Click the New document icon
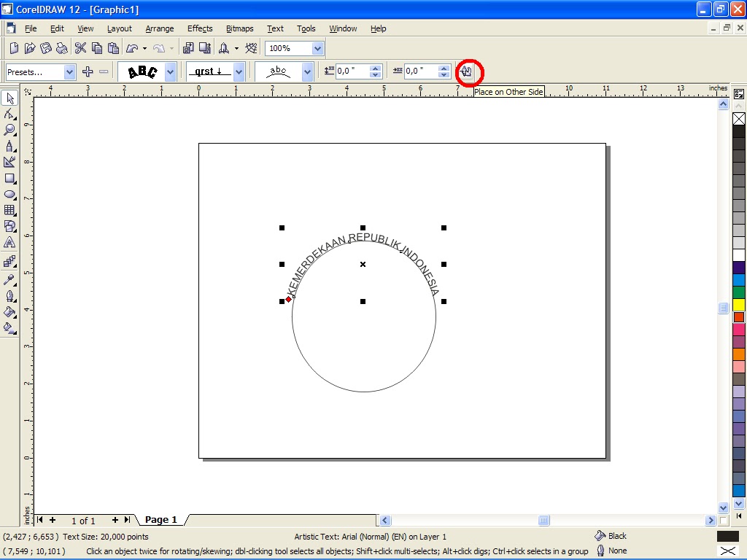This screenshot has height=560, width=747. click(15, 48)
